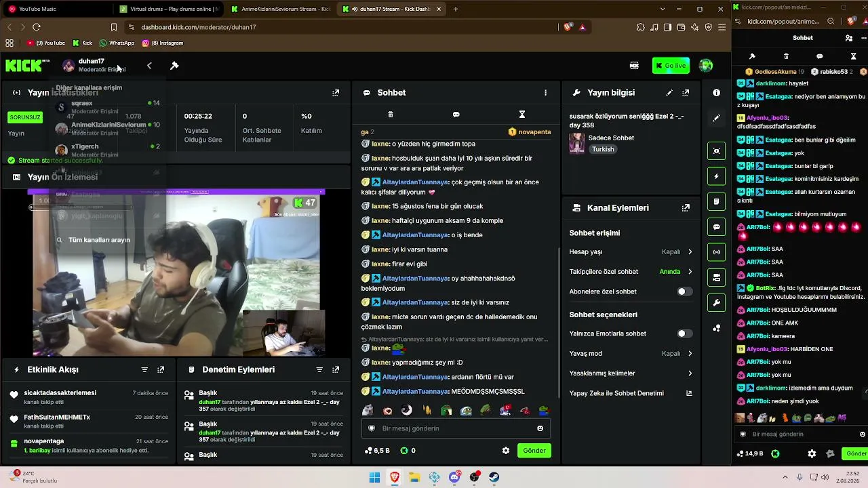Switch to the xTigerch channel
868x488 pixels.
pyautogui.click(x=108, y=150)
